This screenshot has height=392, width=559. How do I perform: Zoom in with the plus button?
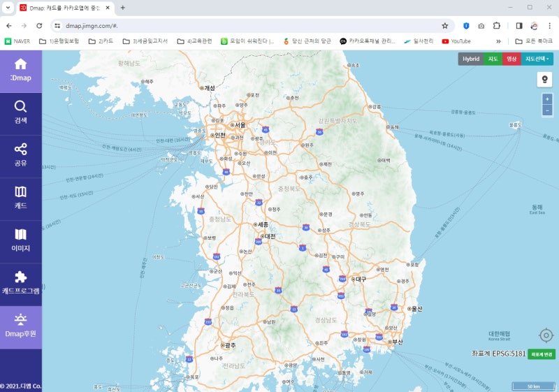pyautogui.click(x=547, y=99)
